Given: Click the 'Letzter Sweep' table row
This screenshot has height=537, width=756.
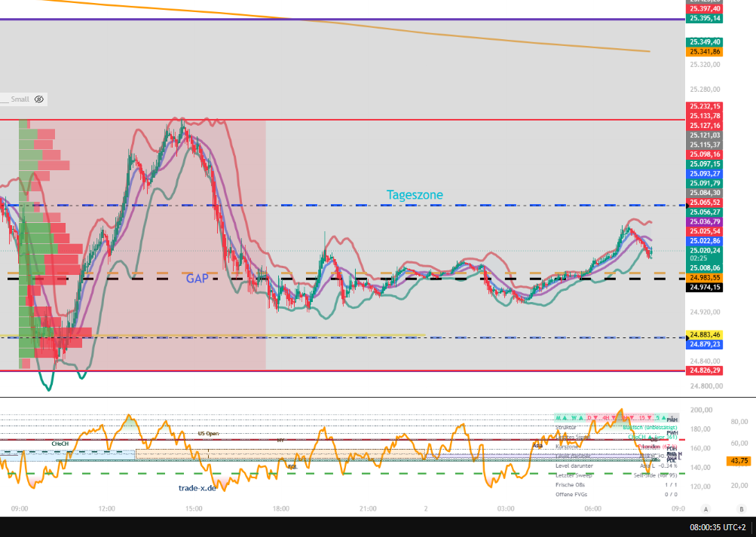Looking at the screenshot, I should click(x=617, y=475).
